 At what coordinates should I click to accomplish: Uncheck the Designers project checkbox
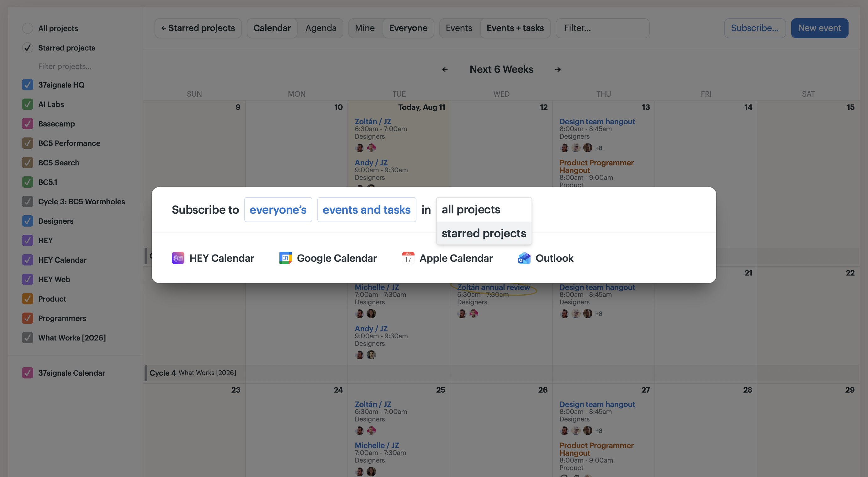point(28,221)
